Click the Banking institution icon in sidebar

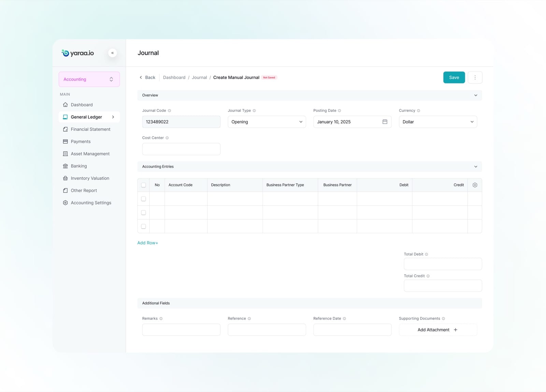pos(65,166)
